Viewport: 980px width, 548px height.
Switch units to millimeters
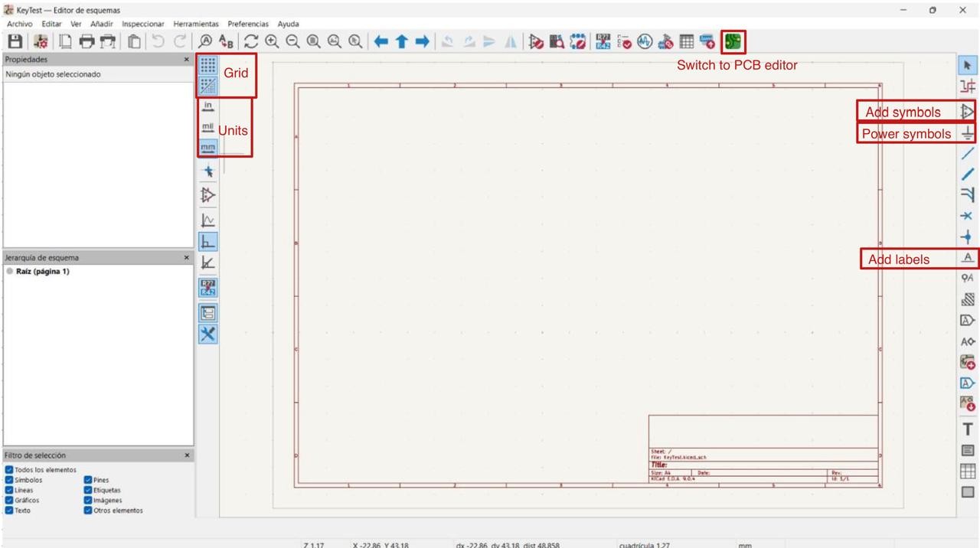click(207, 148)
